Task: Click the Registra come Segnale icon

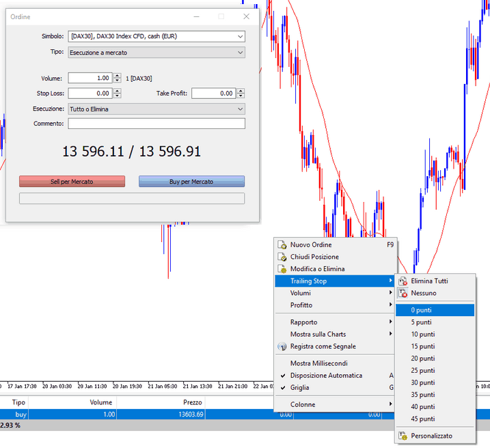Action: click(282, 346)
